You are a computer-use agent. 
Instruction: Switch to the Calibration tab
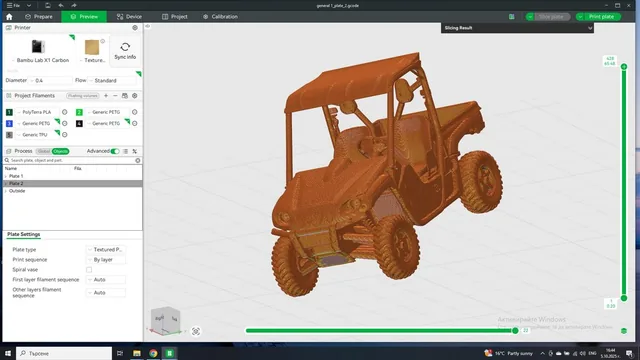220,17
